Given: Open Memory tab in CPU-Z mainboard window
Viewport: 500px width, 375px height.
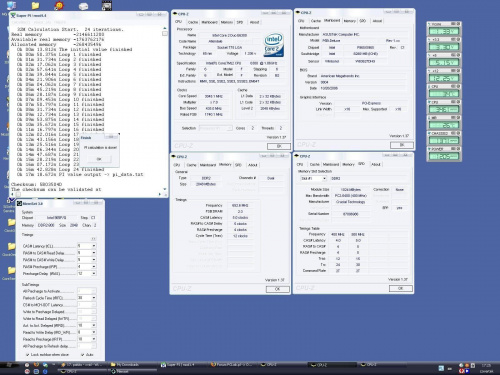Looking at the screenshot, I should click(x=349, y=21).
